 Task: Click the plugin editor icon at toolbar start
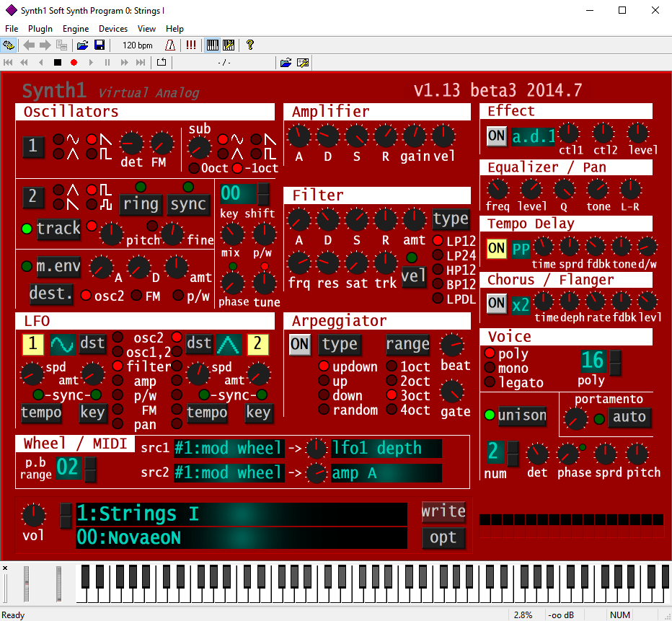click(8, 45)
